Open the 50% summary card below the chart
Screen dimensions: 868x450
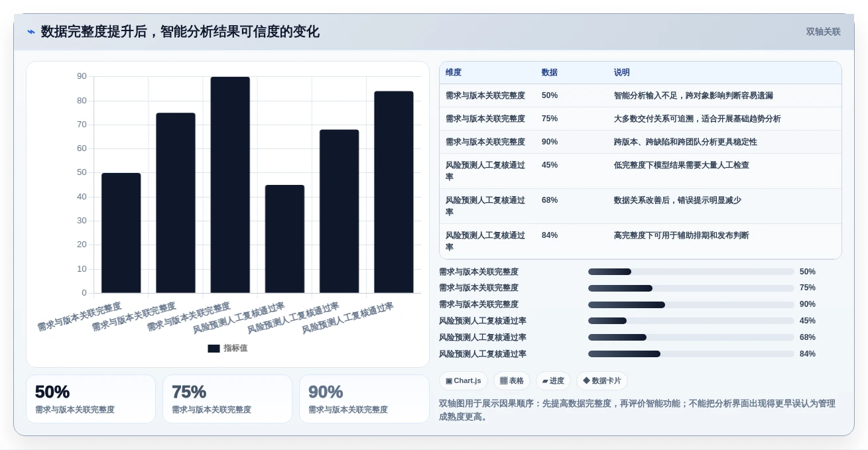[x=91, y=399]
